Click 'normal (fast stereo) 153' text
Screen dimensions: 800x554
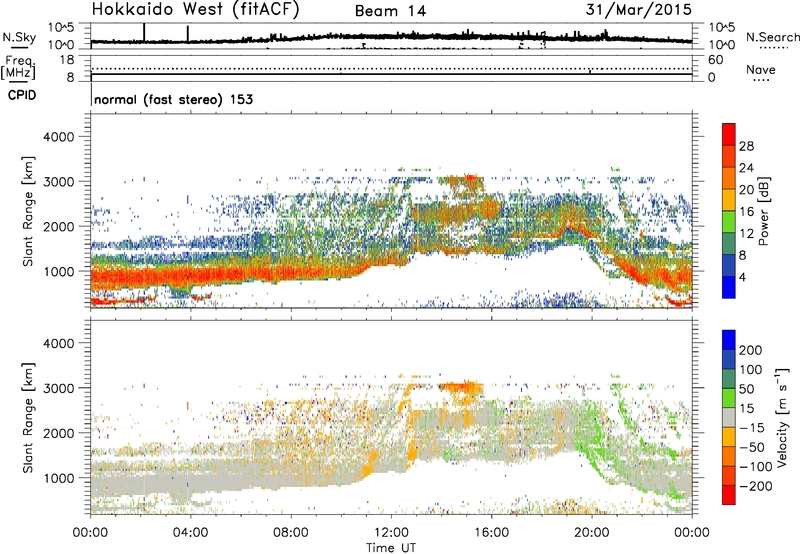click(173, 99)
